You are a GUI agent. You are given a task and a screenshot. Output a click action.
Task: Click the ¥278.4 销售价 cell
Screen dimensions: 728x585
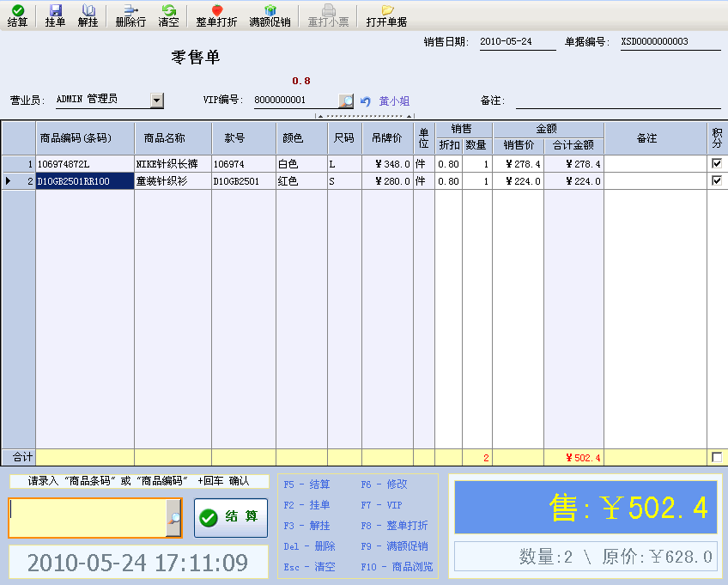519,164
